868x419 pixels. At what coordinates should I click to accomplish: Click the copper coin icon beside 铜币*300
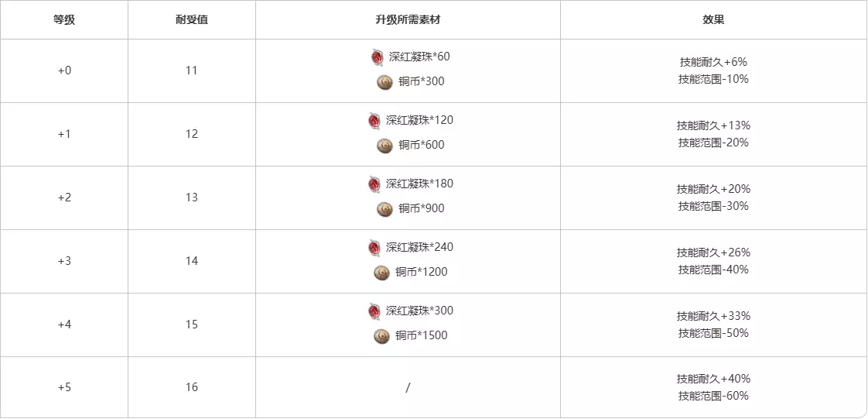coord(384,82)
